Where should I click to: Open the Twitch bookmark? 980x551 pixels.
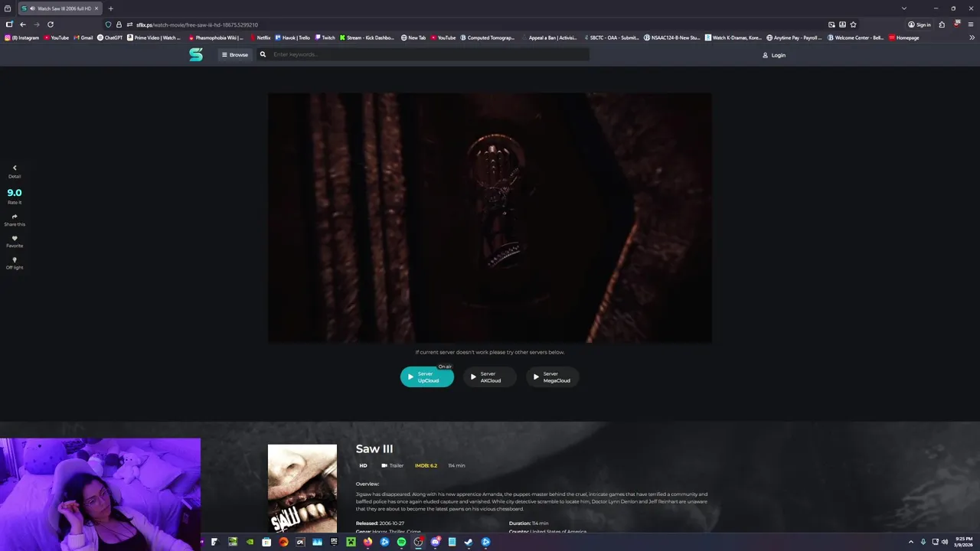point(325,37)
